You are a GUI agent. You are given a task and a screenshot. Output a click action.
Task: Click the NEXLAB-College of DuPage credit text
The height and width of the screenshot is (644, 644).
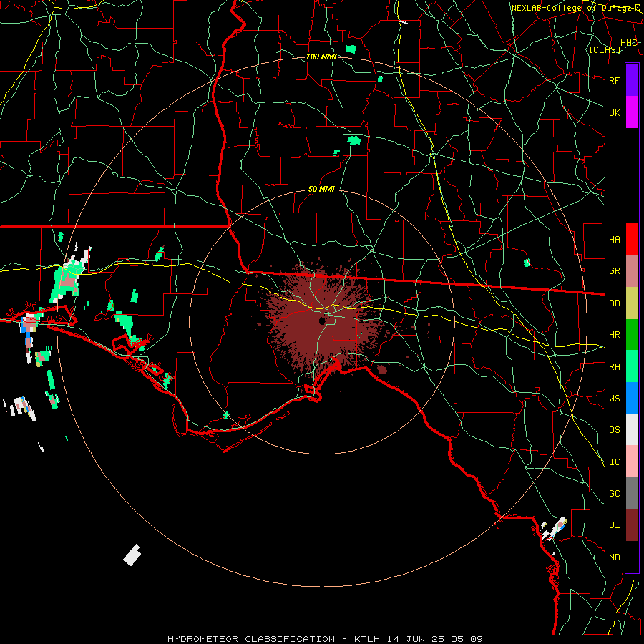point(575,8)
